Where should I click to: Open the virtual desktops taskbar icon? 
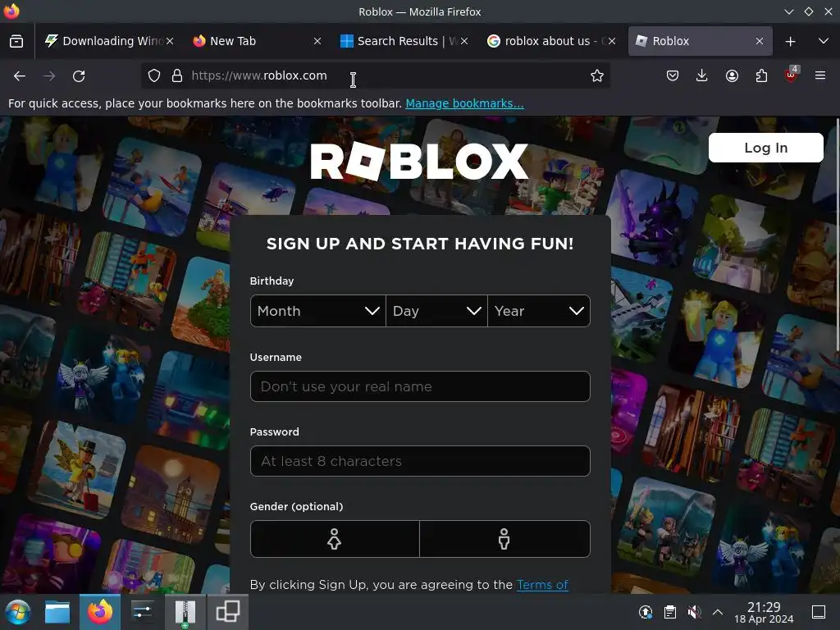[x=228, y=612]
